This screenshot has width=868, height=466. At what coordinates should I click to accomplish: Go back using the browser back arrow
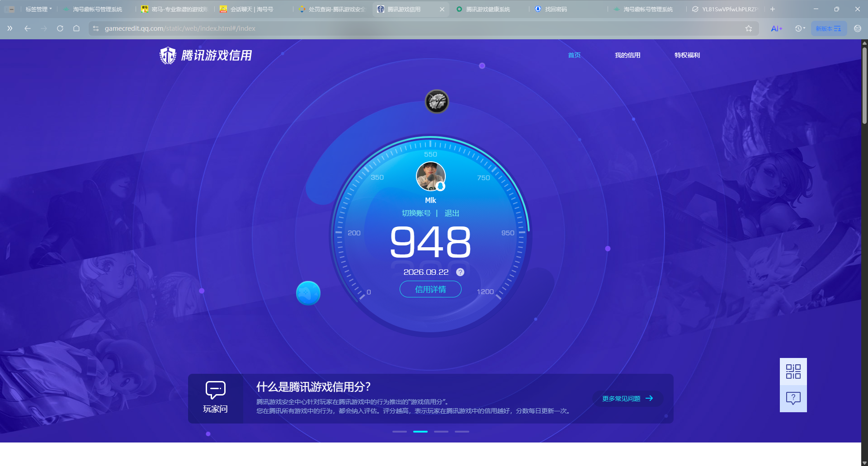point(28,28)
